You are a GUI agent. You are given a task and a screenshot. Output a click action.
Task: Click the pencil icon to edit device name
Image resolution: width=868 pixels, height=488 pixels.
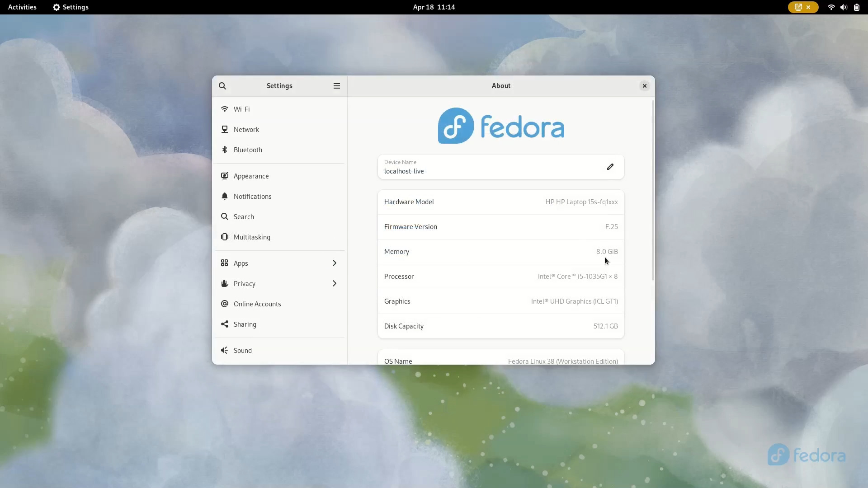click(x=610, y=167)
